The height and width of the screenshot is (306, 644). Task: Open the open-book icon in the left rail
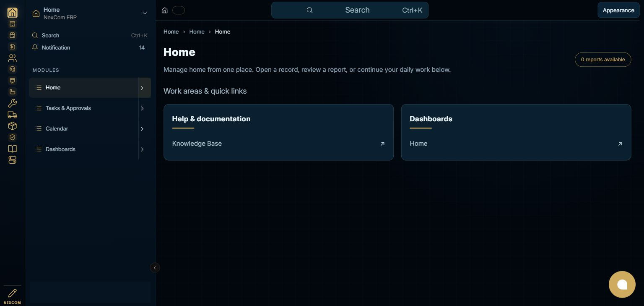[x=13, y=149]
